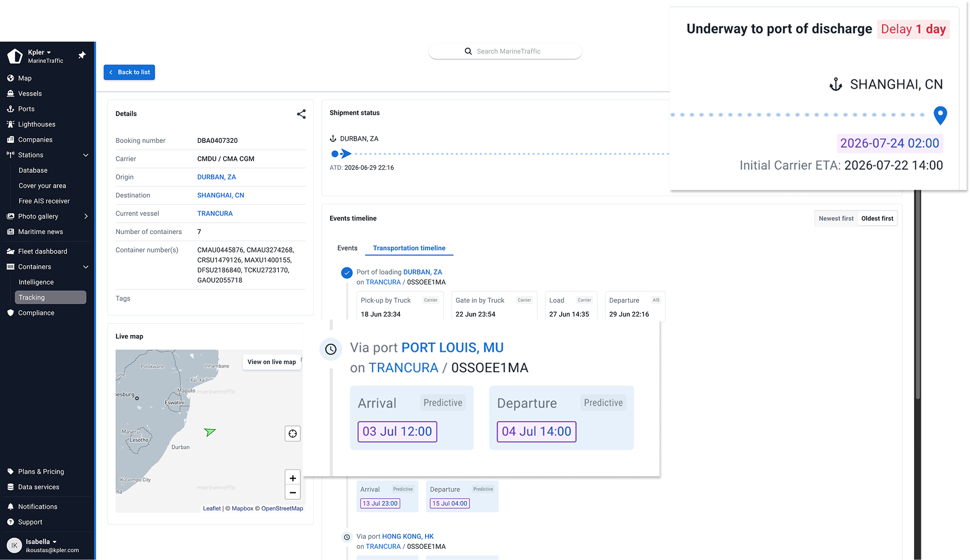
Task: Open the Kpler product switcher dropdown
Action: click(x=39, y=52)
